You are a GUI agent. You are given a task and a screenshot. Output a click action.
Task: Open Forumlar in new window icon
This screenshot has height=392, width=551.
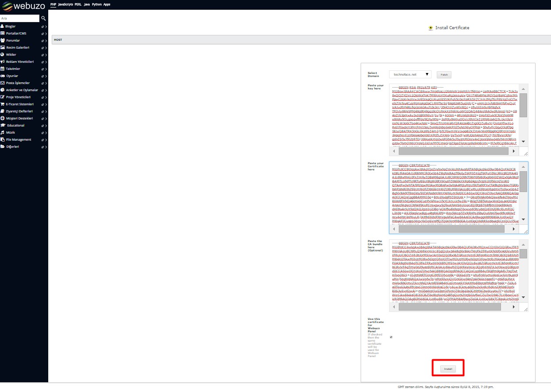pyautogui.click(x=42, y=41)
